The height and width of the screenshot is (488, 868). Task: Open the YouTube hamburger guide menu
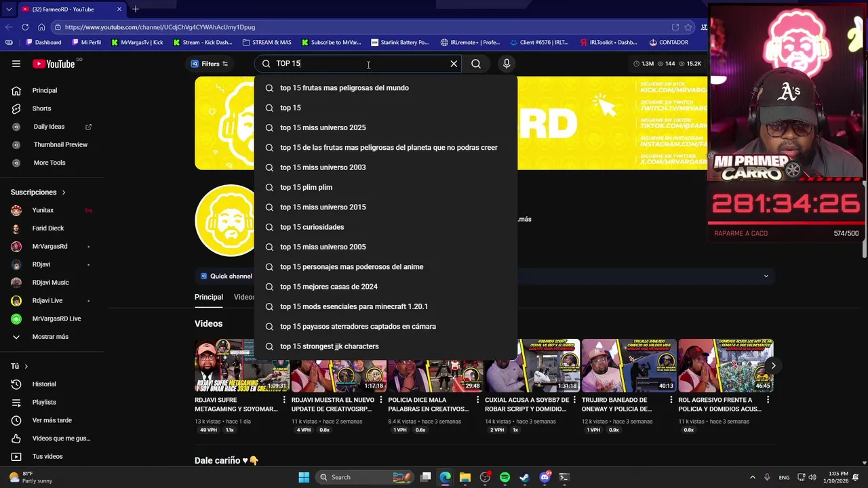click(x=16, y=64)
